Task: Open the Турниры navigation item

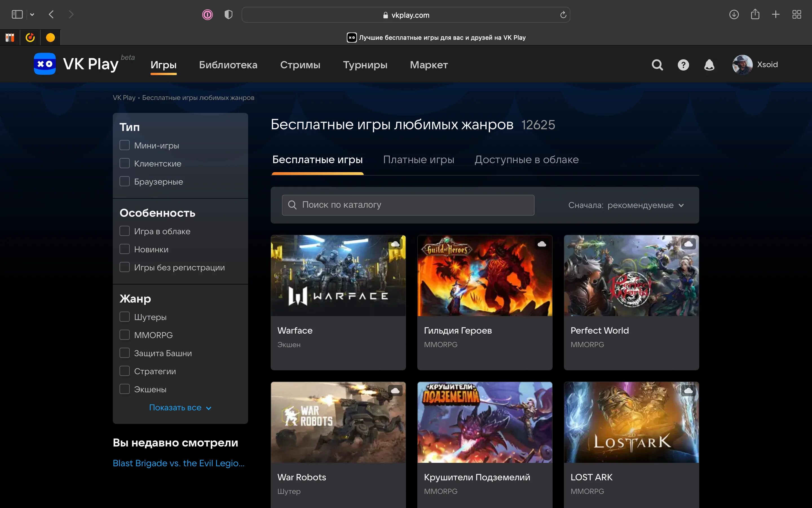Action: click(x=365, y=65)
